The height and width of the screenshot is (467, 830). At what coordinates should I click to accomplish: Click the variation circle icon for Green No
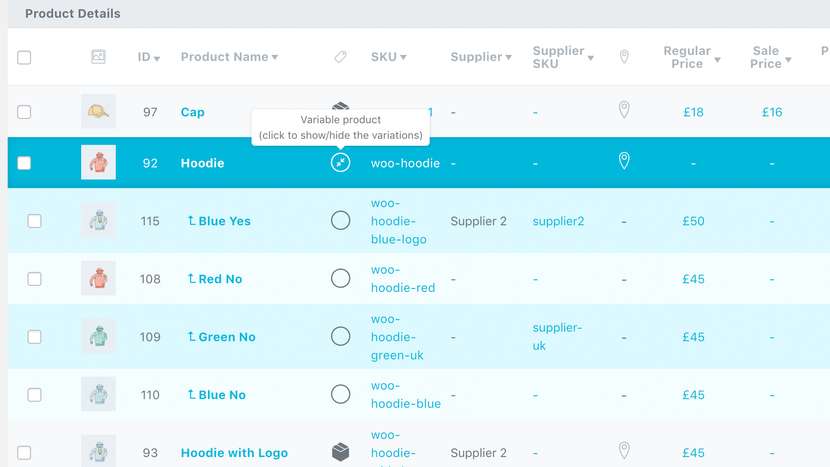click(341, 337)
